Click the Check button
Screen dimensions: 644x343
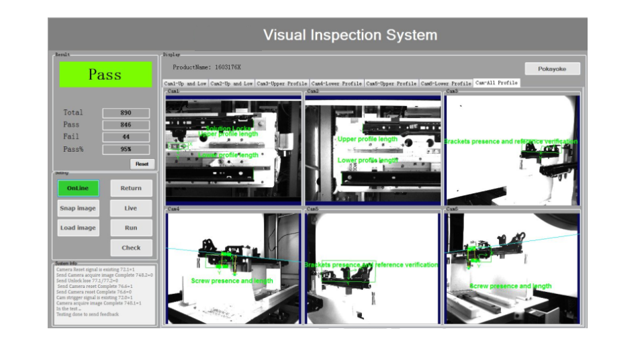(x=131, y=248)
